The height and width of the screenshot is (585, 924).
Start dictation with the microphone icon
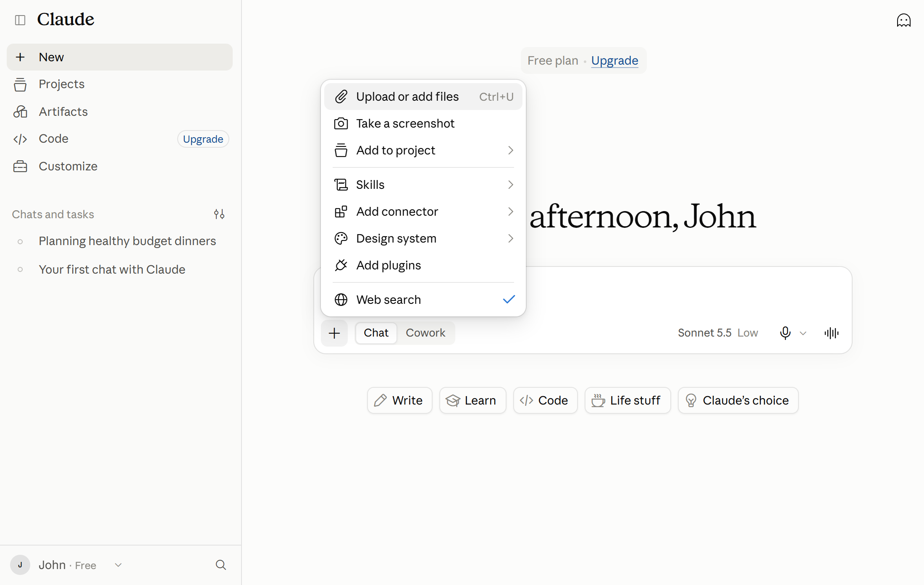click(785, 333)
